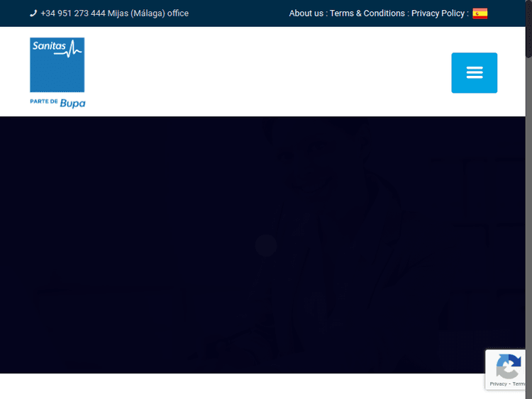Click the heartbeat line in Sanitas logo
532x399 pixels.
pyautogui.click(x=74, y=50)
